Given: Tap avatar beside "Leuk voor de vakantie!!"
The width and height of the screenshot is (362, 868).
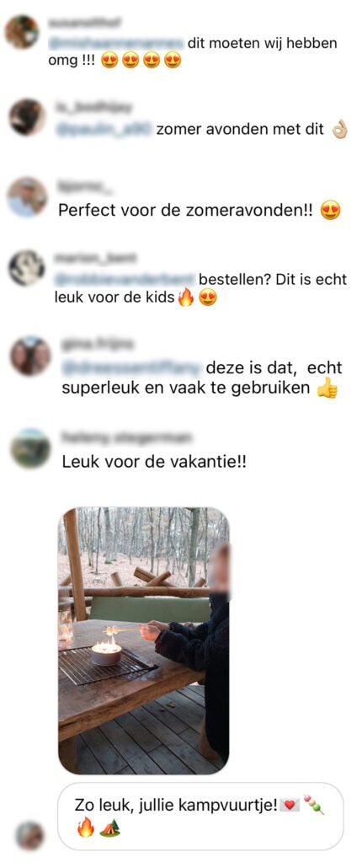Looking at the screenshot, I should coord(29,448).
